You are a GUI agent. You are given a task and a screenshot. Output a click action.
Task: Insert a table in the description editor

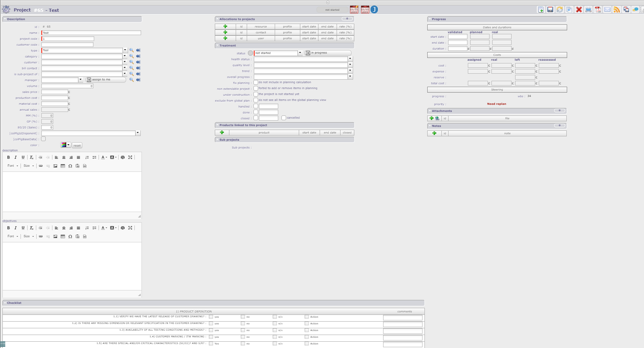(63, 166)
